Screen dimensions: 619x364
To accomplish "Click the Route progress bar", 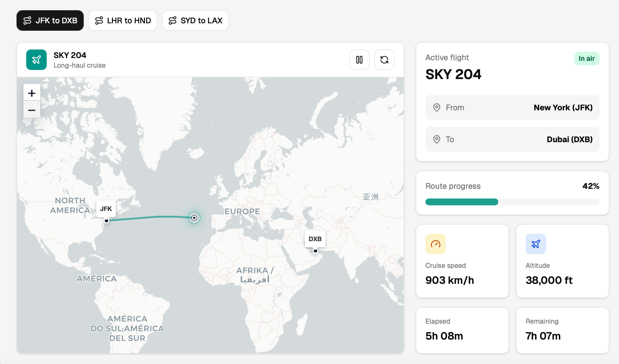I will [512, 202].
